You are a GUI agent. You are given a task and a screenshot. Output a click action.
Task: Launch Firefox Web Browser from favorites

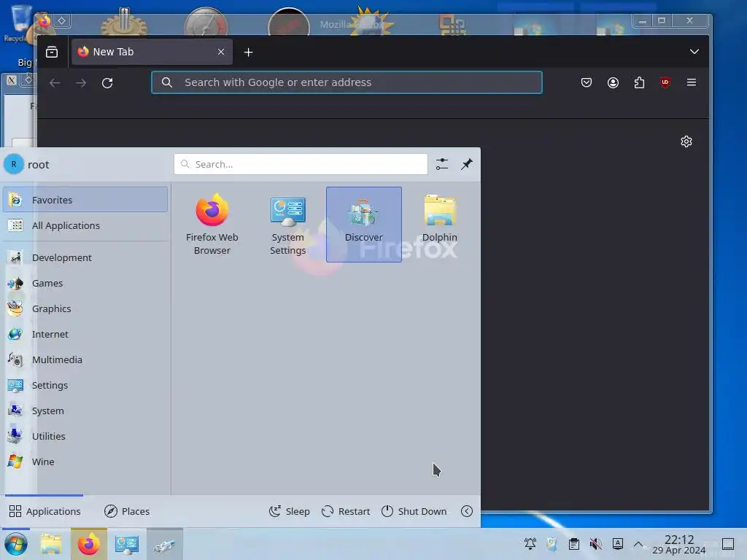(212, 225)
